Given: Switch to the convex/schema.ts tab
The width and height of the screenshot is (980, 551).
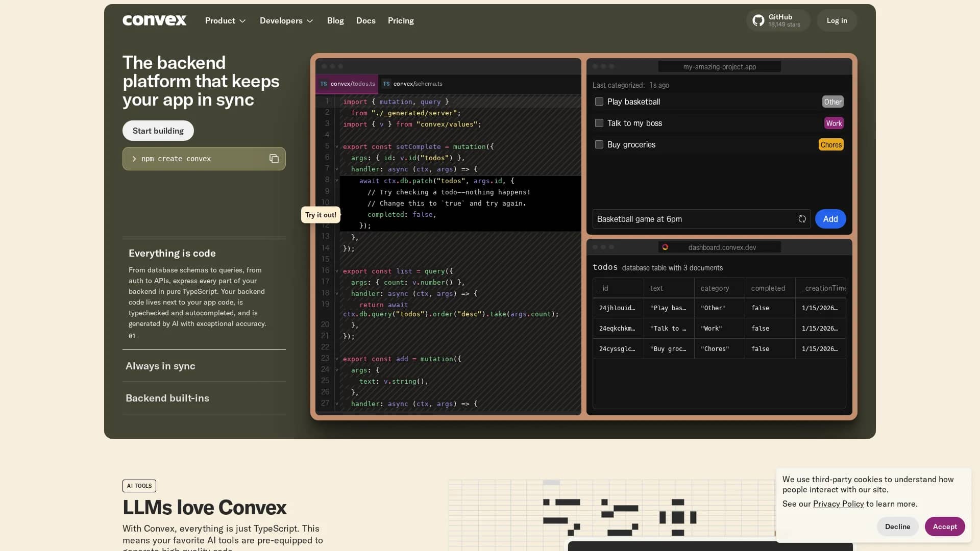Looking at the screenshot, I should tap(412, 84).
